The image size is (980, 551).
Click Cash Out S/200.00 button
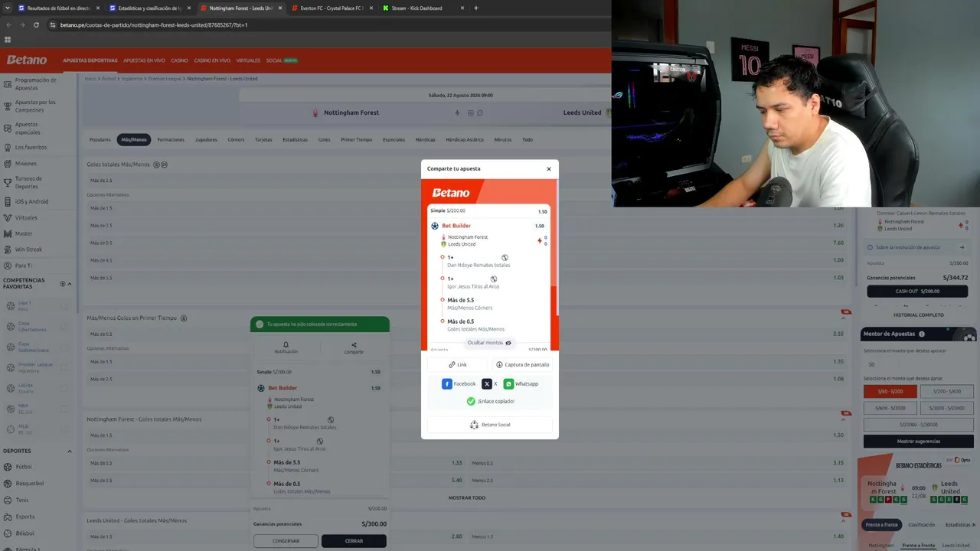click(917, 292)
